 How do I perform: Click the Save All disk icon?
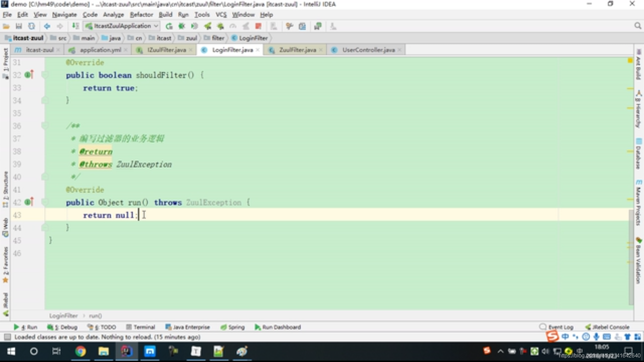[19, 26]
